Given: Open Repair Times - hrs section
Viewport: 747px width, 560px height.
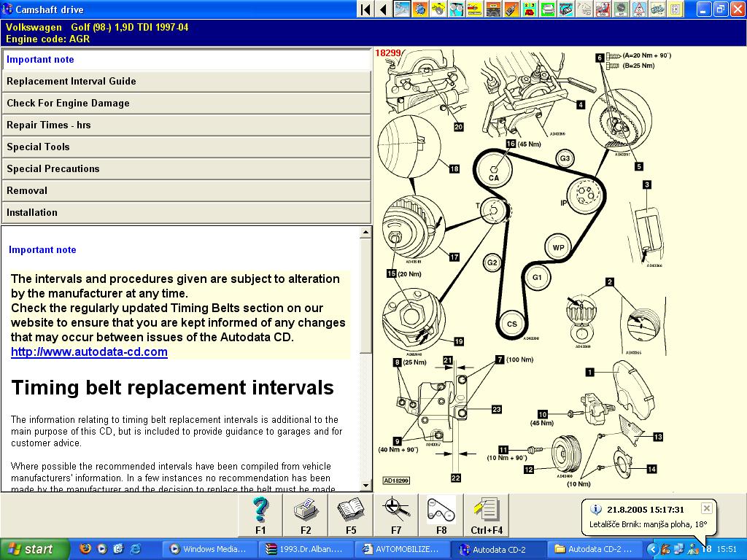Looking at the screenshot, I should coord(186,125).
